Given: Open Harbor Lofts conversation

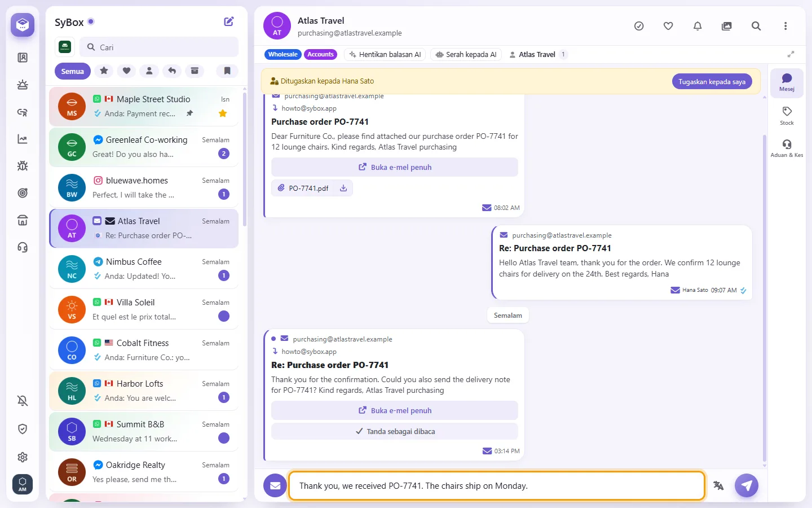Looking at the screenshot, I should (x=144, y=391).
